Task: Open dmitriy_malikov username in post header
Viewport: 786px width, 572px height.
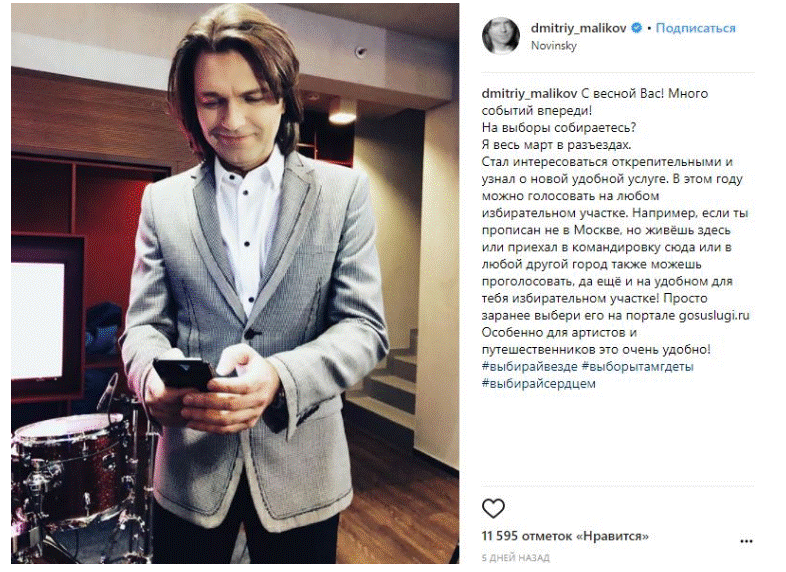Action: pyautogui.click(x=578, y=28)
